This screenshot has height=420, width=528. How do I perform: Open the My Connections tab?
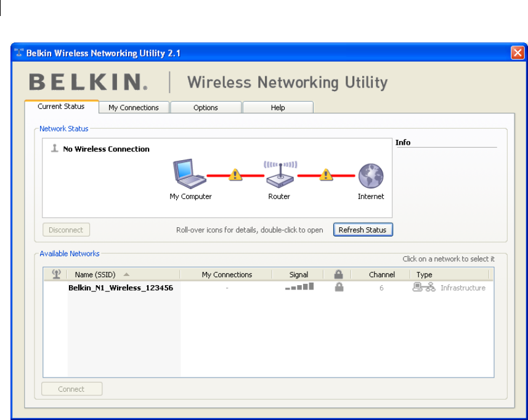point(134,108)
